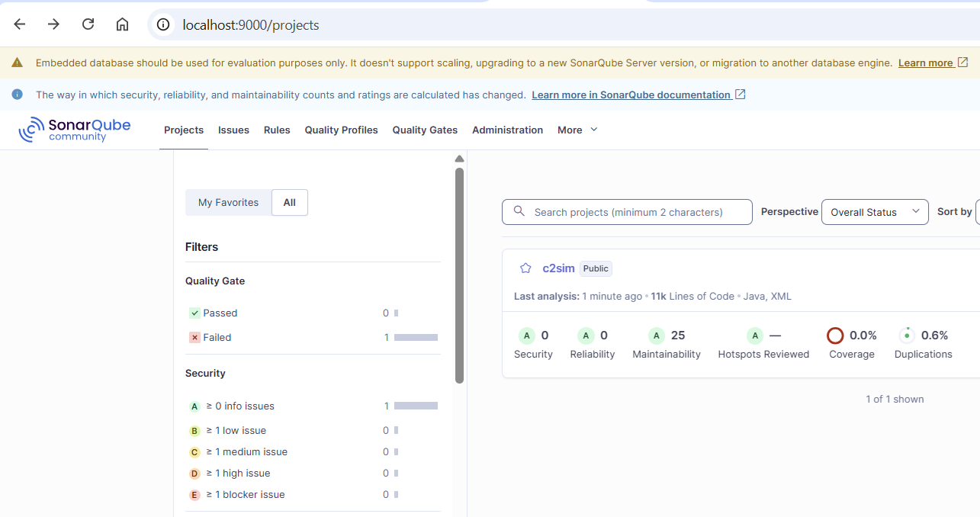Screen dimensions: 980x517
Task: Click the filters sidebar scrollbar
Action: (459, 275)
